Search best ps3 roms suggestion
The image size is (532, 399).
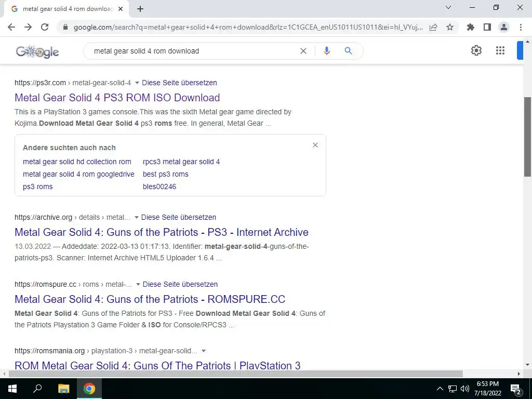pyautogui.click(x=166, y=175)
